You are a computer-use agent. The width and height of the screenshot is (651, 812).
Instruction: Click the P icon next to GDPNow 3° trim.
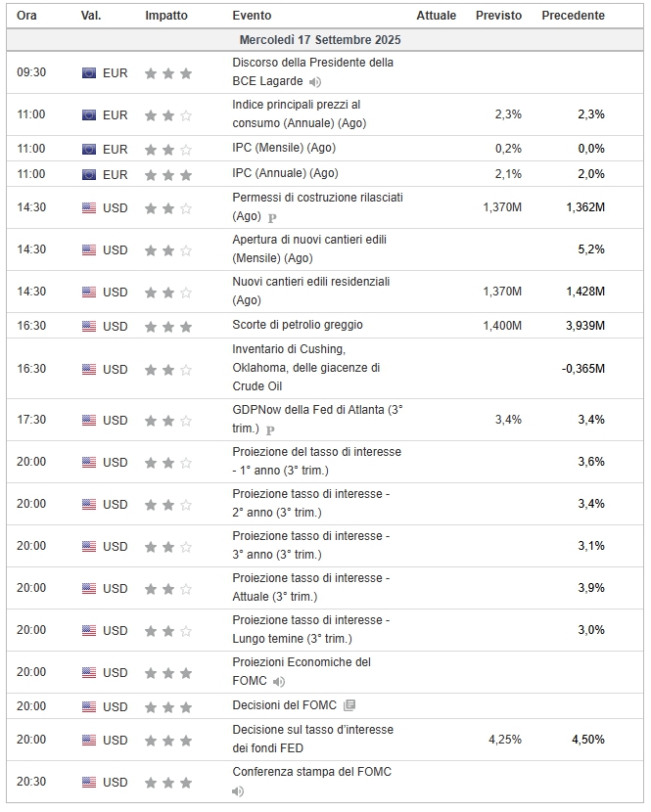click(270, 429)
